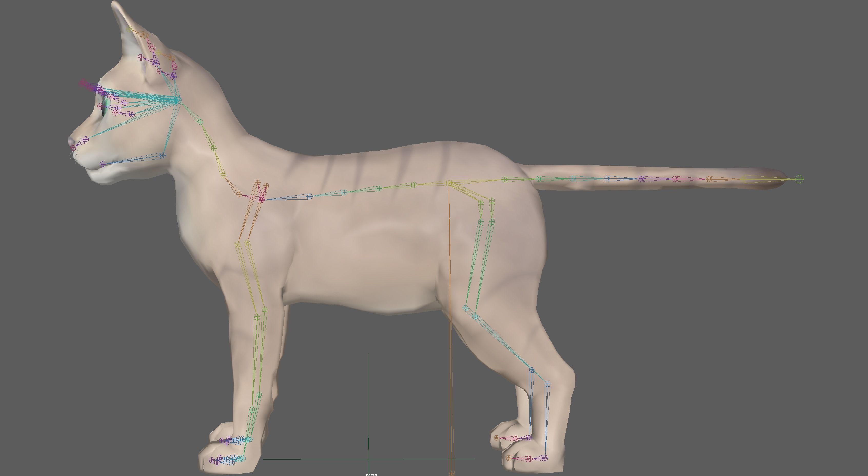Select the blue spine joint just behind the shoulders
This screenshot has height=476, width=868.
(x=310, y=196)
